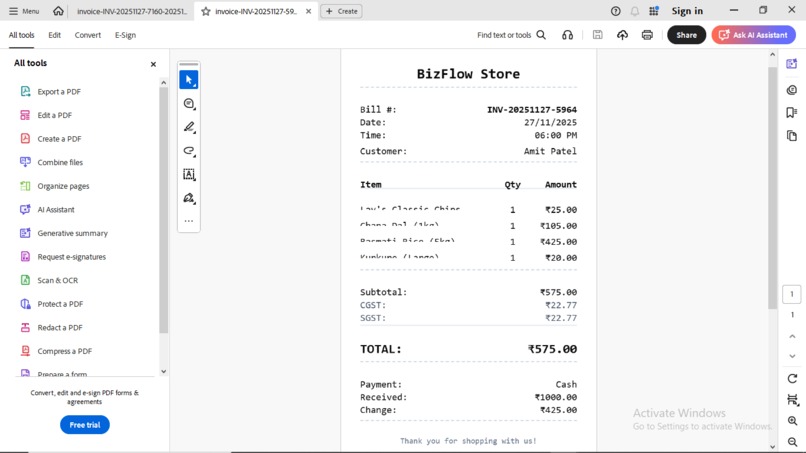The width and height of the screenshot is (806, 453).
Task: Open notifications bell icon
Action: [635, 11]
